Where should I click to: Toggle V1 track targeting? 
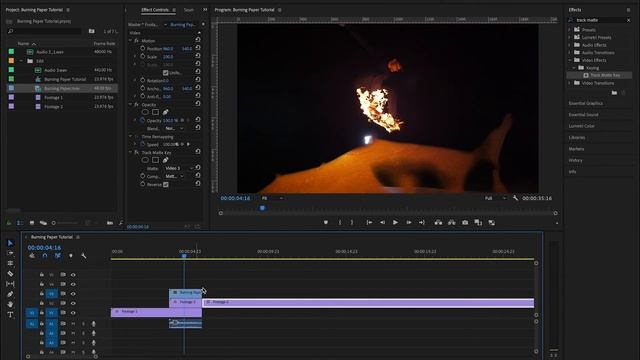[51, 313]
